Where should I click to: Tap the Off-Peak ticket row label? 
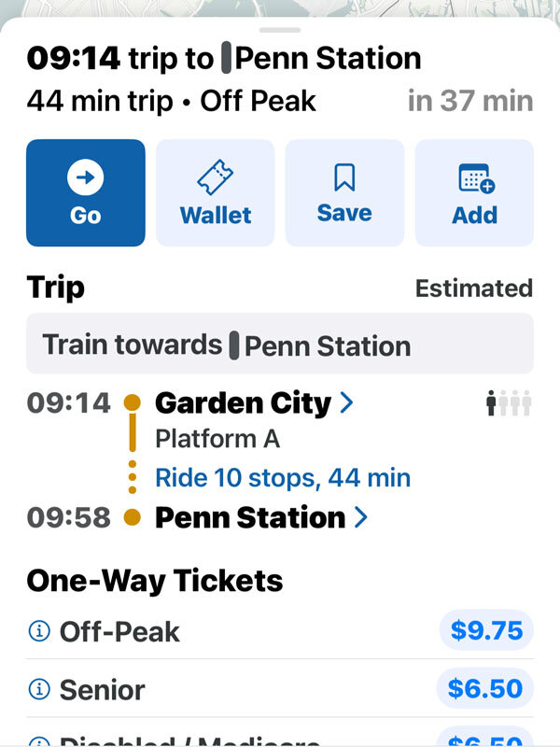119,632
